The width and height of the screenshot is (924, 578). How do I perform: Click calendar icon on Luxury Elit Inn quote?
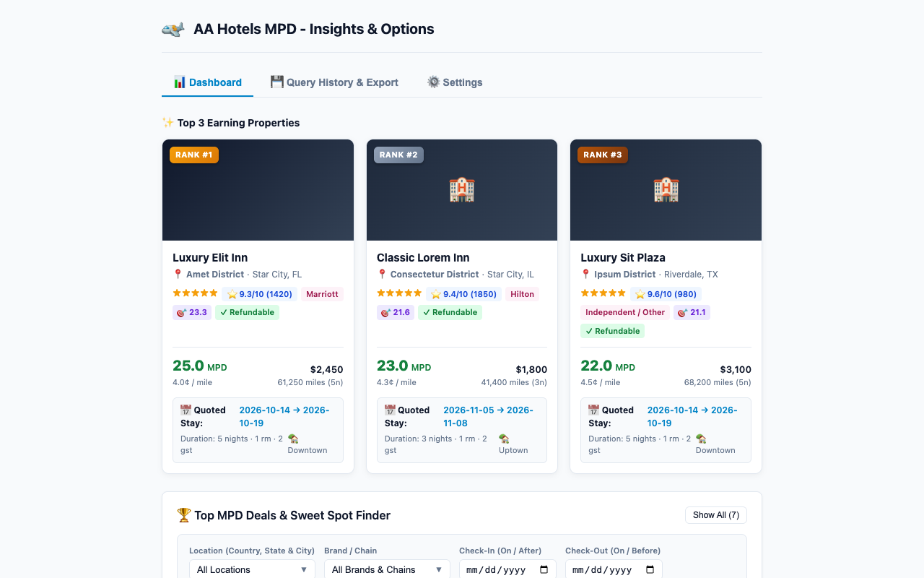[186, 410]
